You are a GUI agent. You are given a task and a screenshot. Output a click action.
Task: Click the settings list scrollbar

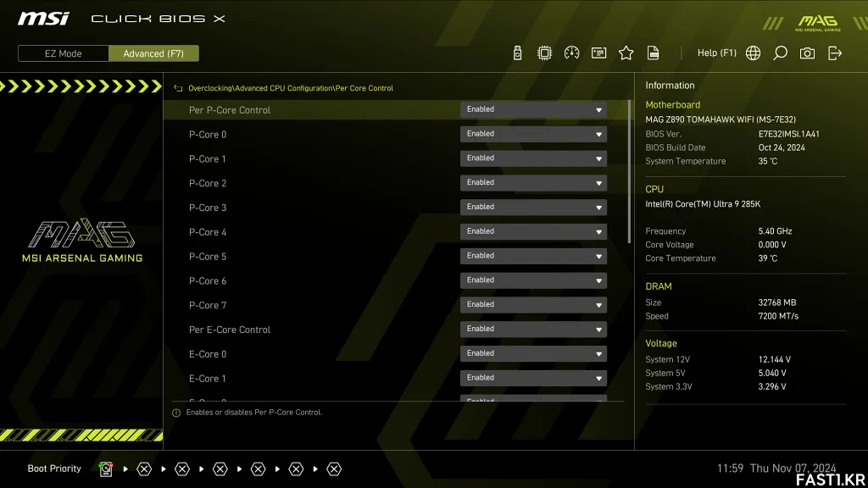click(630, 171)
